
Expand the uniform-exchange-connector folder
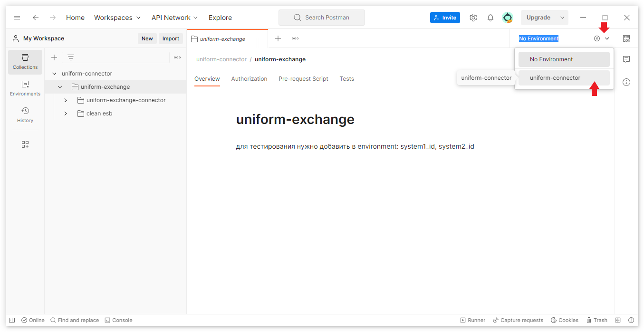click(x=66, y=100)
